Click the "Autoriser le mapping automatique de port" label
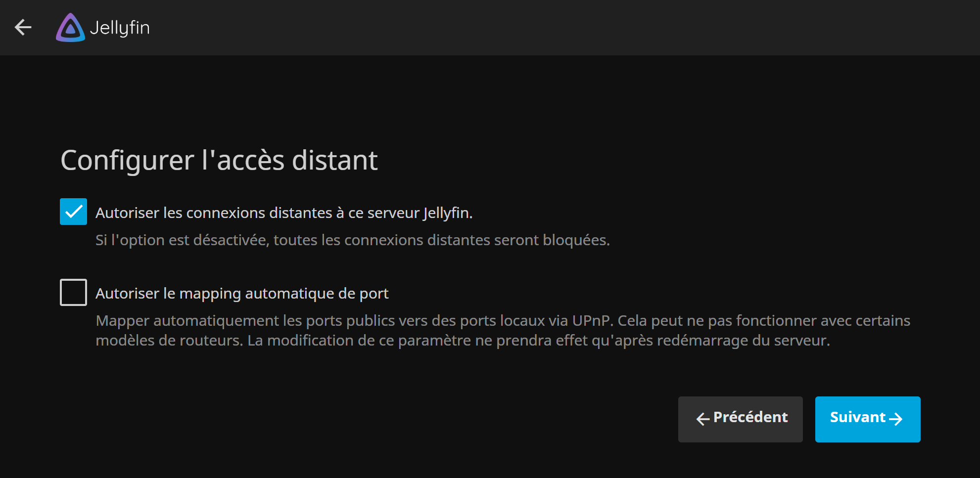980x478 pixels. click(x=242, y=294)
